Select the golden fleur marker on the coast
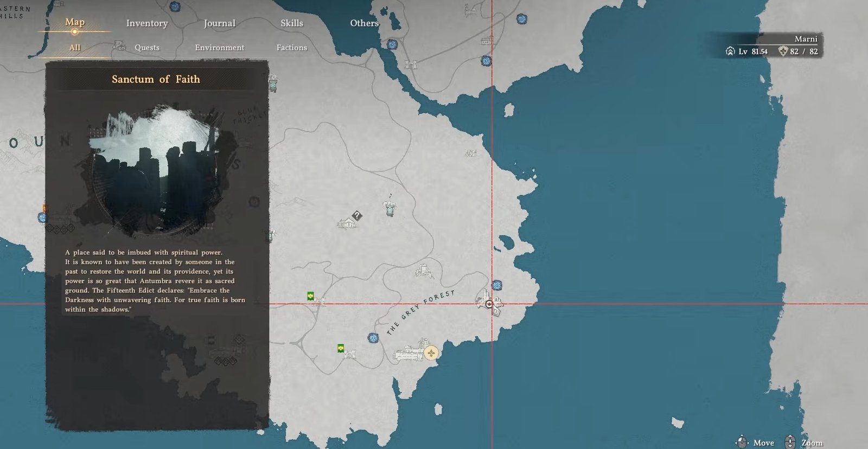The image size is (868, 449). tap(431, 354)
